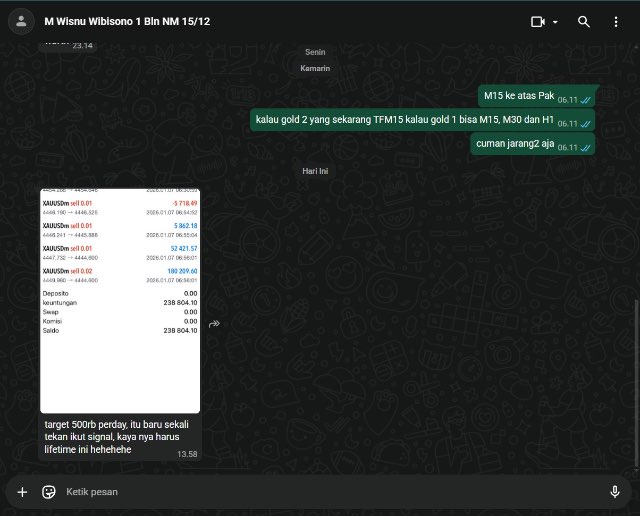Open the trading history image thumbnail
This screenshot has width=640, height=516.
[x=120, y=301]
